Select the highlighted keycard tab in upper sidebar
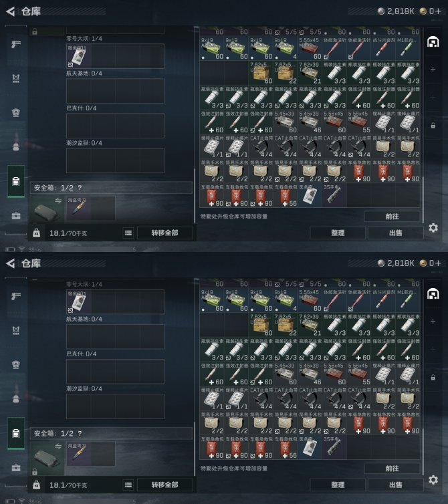Screen dimensions: 448x504 16,181
